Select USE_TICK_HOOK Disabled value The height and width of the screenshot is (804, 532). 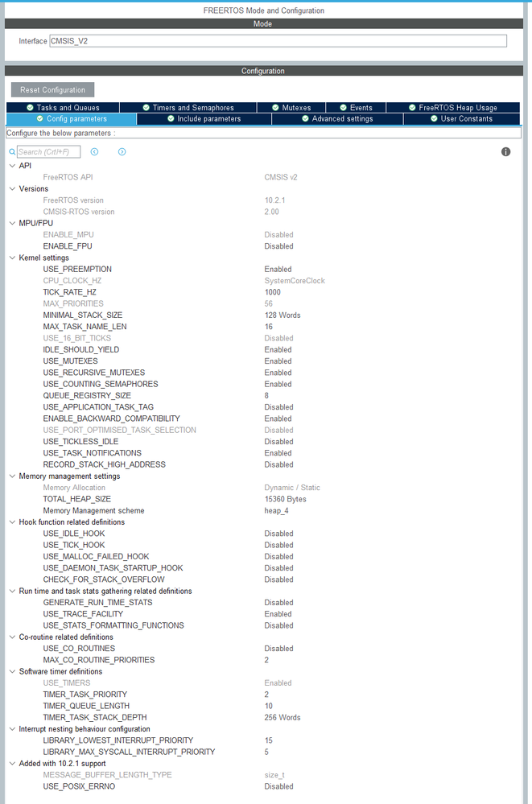coord(278,545)
